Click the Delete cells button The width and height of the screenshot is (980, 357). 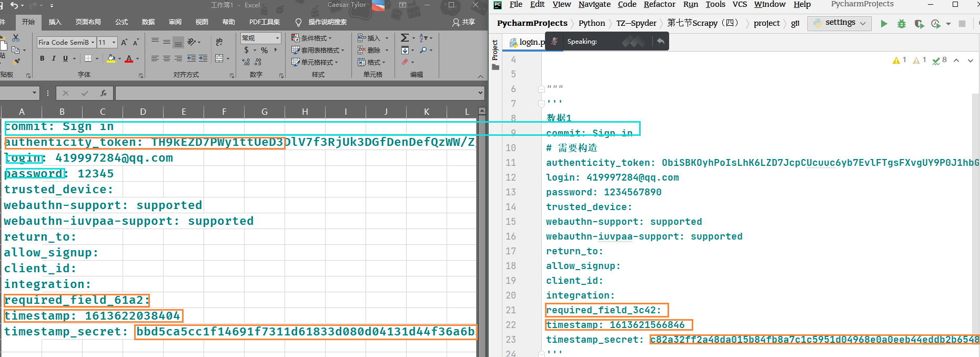click(373, 50)
